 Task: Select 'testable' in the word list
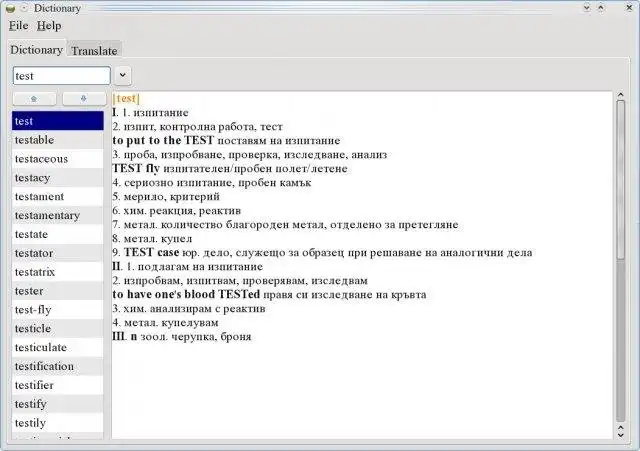coord(58,140)
